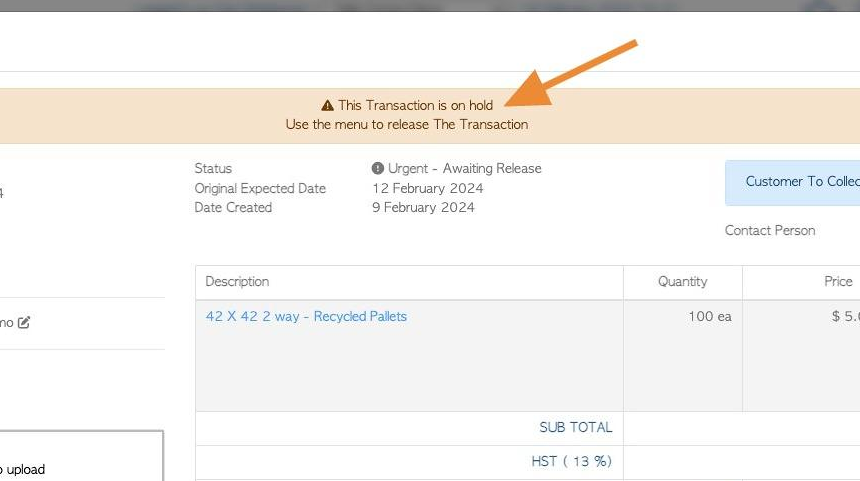The width and height of the screenshot is (860, 481).
Task: Click the Original Expected Date label
Action: (260, 188)
